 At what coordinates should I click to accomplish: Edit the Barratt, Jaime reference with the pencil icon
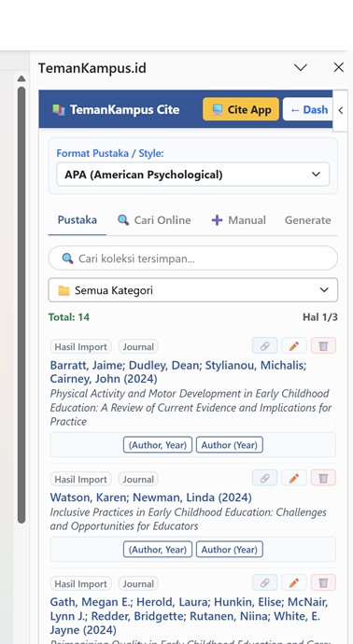(294, 346)
